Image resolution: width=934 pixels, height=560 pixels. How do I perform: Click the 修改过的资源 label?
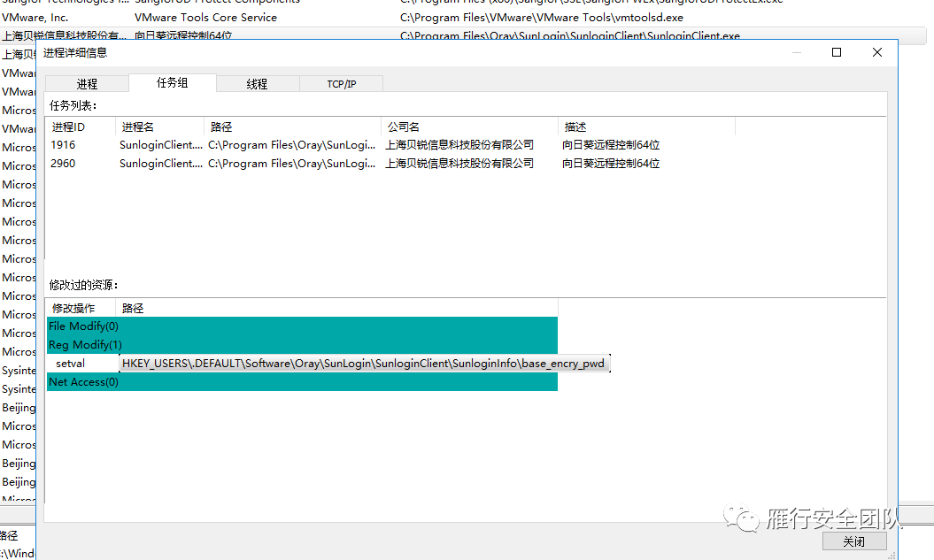point(84,285)
